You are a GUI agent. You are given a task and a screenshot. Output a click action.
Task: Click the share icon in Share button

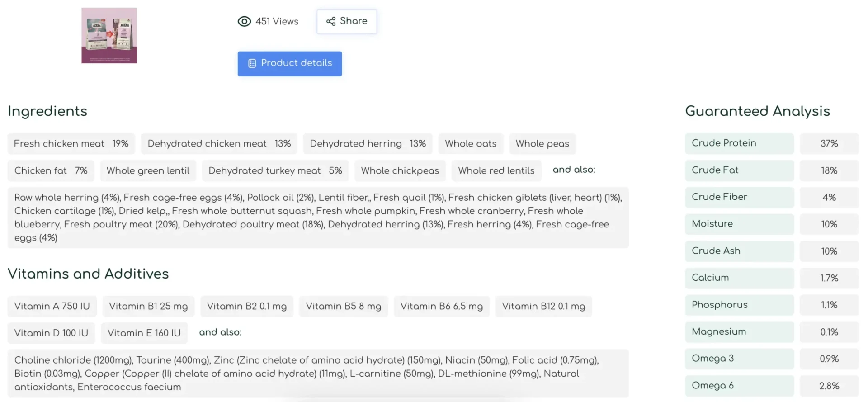point(331,21)
